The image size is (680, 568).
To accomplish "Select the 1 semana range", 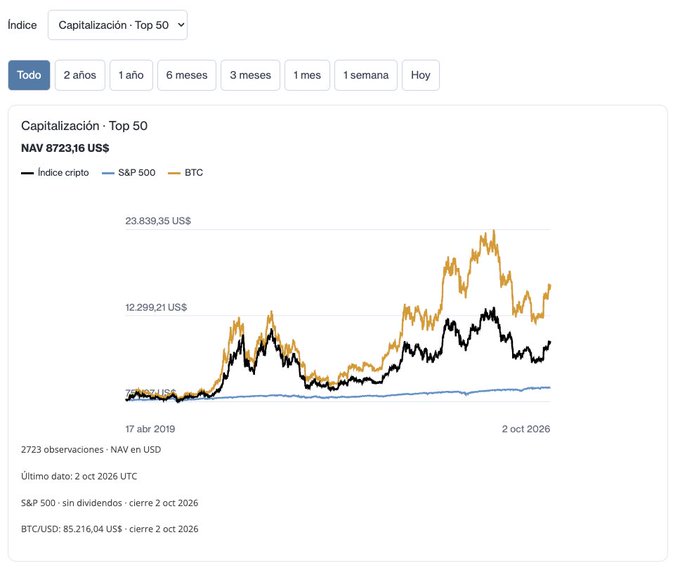I will (x=366, y=75).
